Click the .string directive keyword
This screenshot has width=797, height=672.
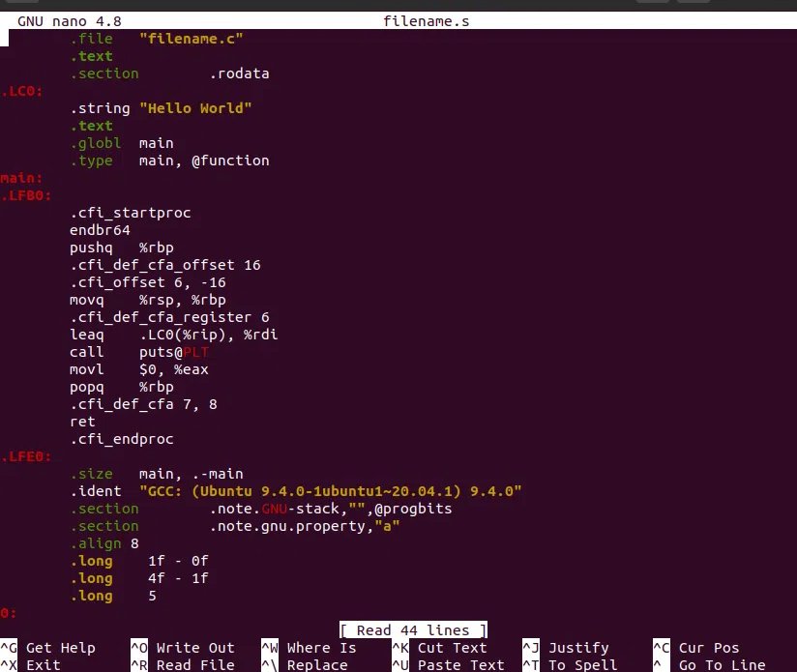point(100,108)
